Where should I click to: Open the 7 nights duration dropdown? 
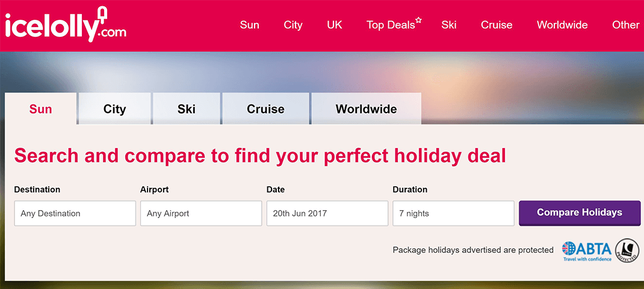pos(453,214)
